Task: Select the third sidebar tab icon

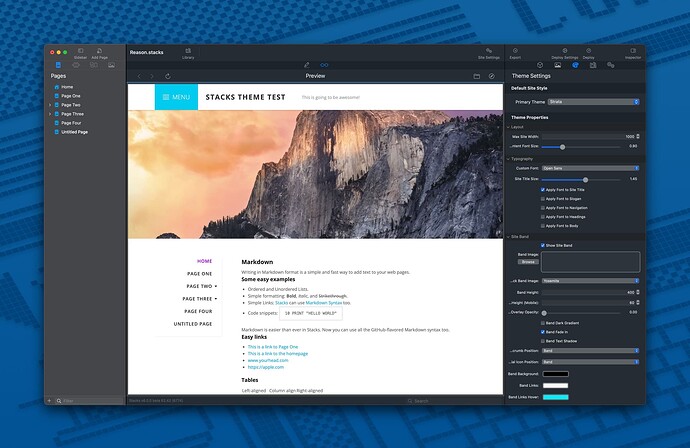Action: [94, 65]
